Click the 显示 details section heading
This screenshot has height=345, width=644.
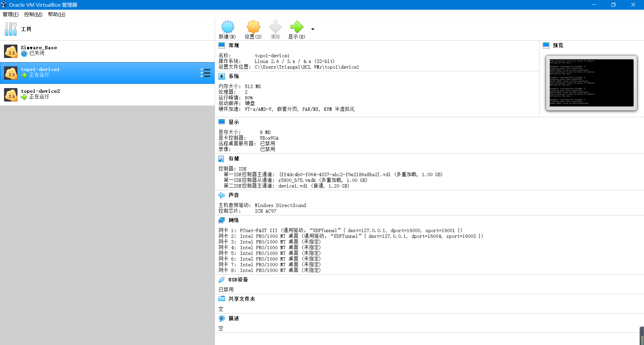(x=234, y=122)
